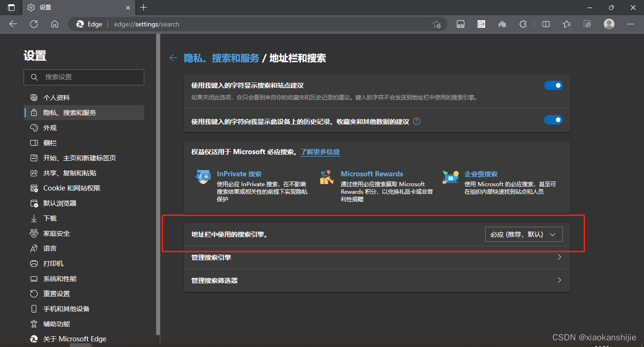Open 重置设置 section

pyautogui.click(x=84, y=294)
